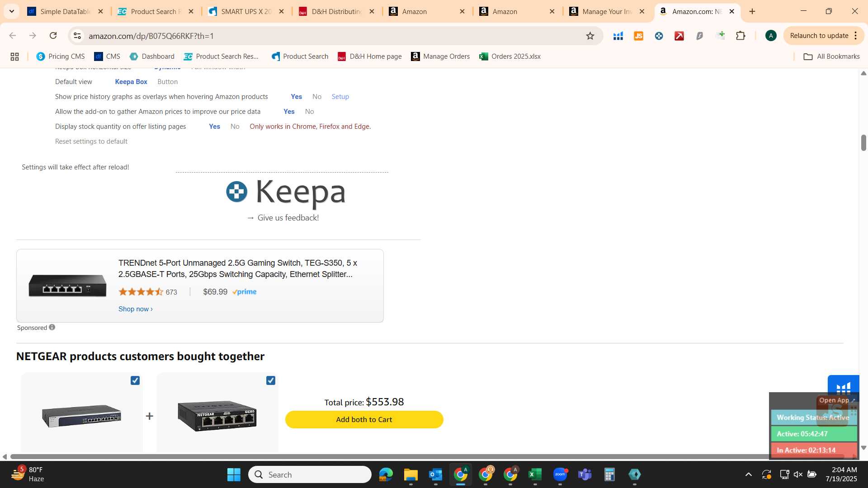This screenshot has height=488, width=868.
Task: Click Reset settings to default
Action: (91, 141)
